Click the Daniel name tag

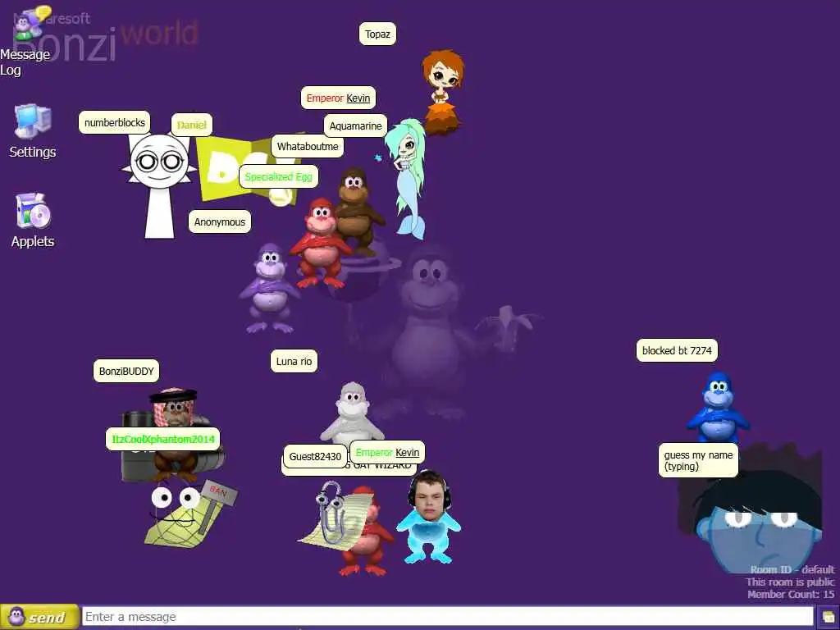tap(192, 125)
